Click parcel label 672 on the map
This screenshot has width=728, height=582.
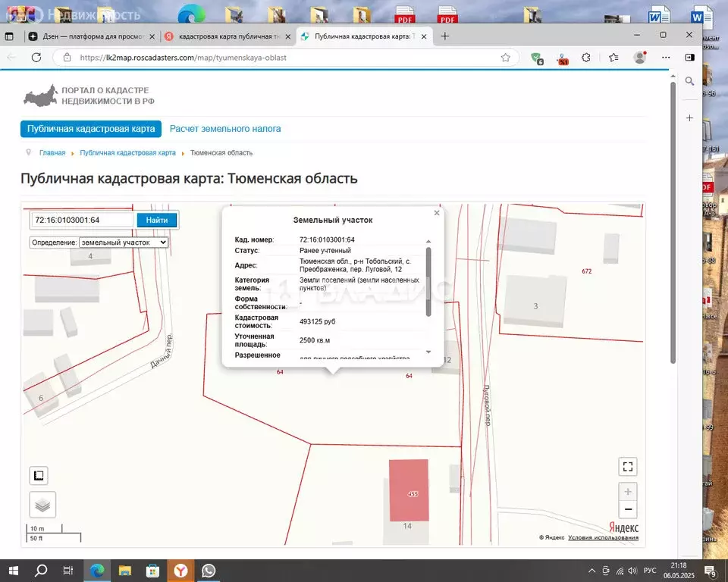[587, 271]
